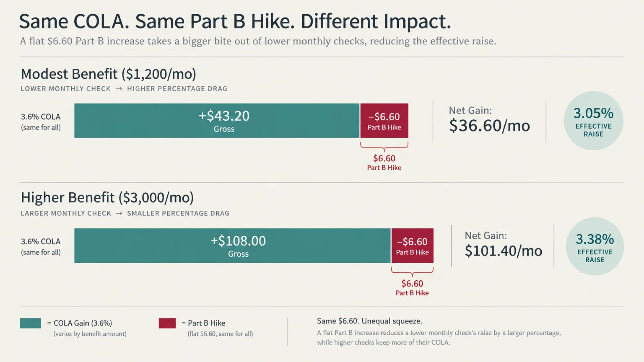The height and width of the screenshot is (362, 644).
Task: Click '$6.60 Part B Hike' label under the Higher Benefit bracket
Action: click(412, 288)
